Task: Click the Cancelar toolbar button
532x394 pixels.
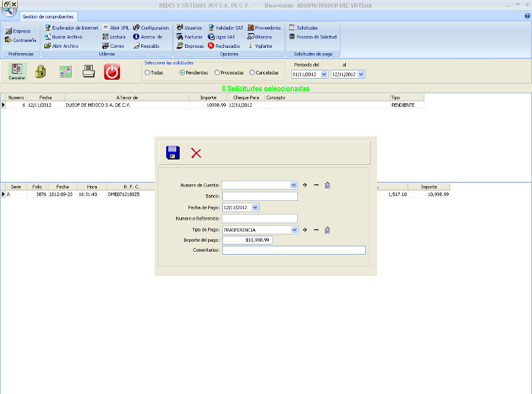Action: coord(17,71)
